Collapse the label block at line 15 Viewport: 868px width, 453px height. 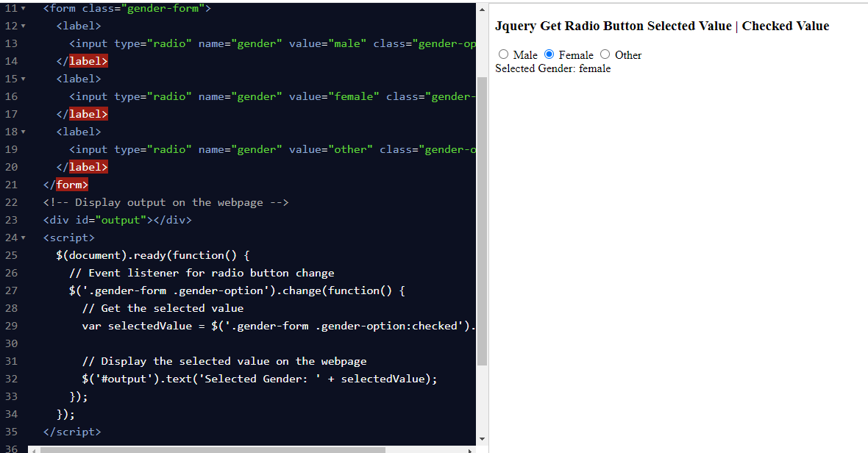(x=23, y=79)
